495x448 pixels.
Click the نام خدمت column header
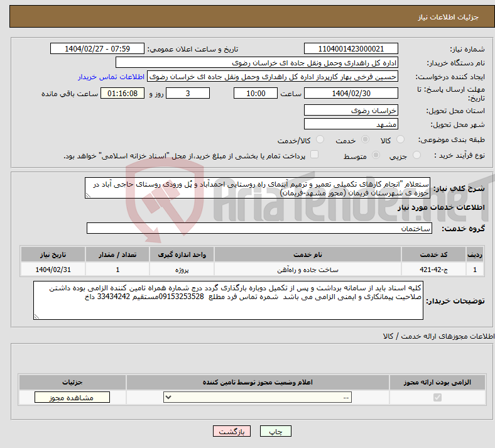307,254
